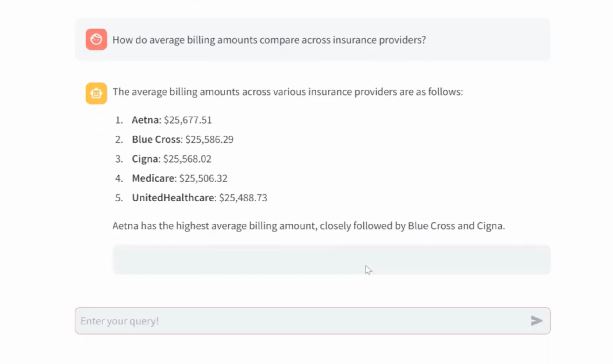The image size is (613, 364).
Task: Click the summary sentence about Aetna being highest
Action: pos(308,226)
